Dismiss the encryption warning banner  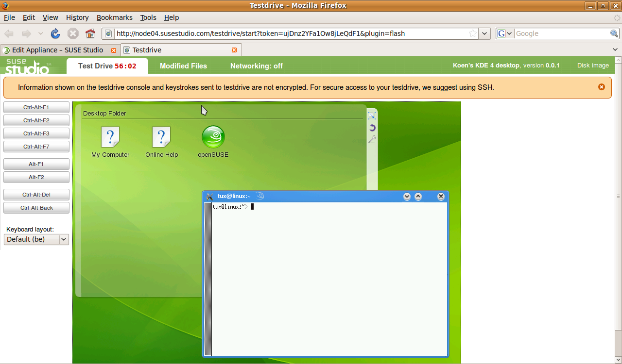tap(602, 87)
